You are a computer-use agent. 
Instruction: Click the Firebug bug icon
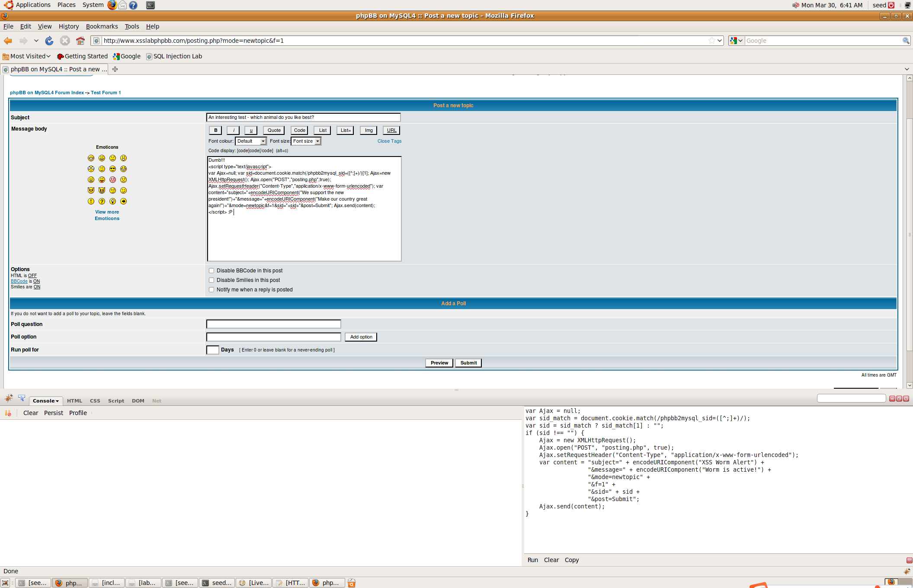(x=9, y=398)
